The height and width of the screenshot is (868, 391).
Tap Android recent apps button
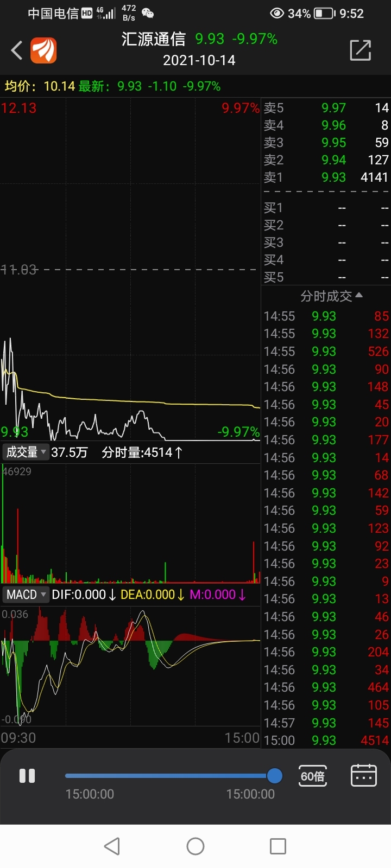tap(278, 846)
